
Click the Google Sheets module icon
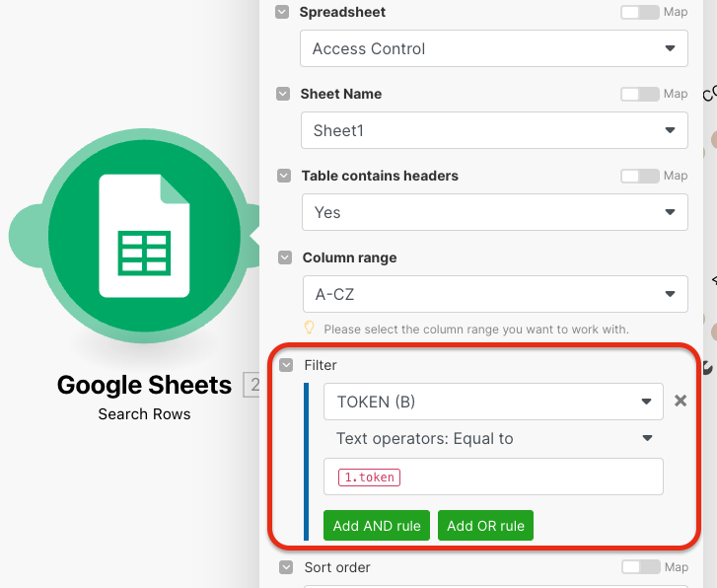coord(144,236)
